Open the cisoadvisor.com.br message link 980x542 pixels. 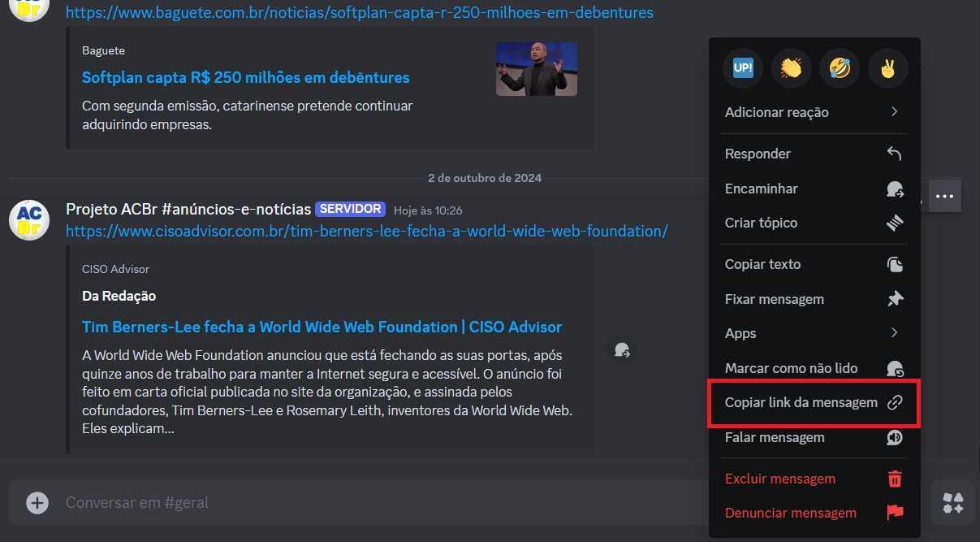367,231
